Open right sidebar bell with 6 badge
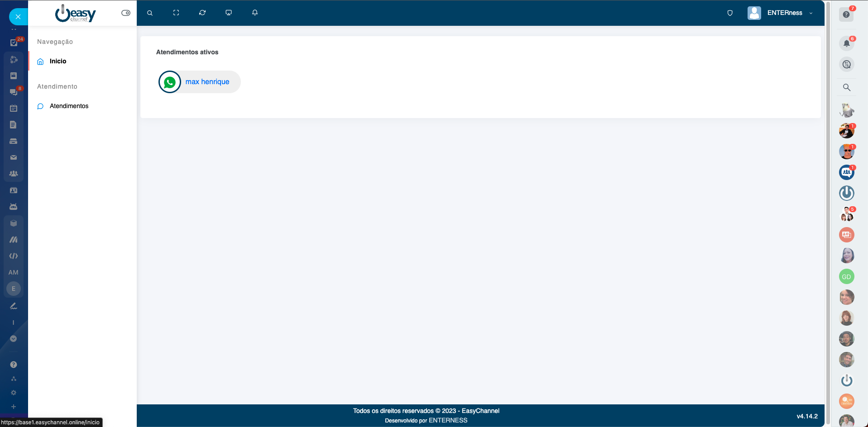This screenshot has width=868, height=427. click(x=846, y=43)
